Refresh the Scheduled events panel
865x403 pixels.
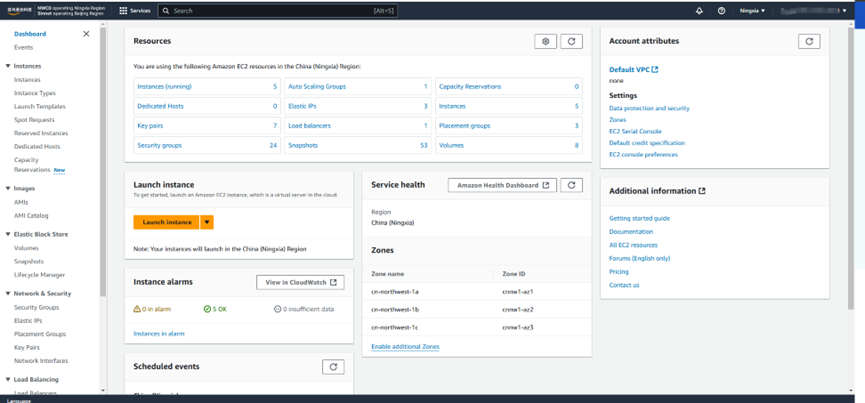click(x=333, y=367)
